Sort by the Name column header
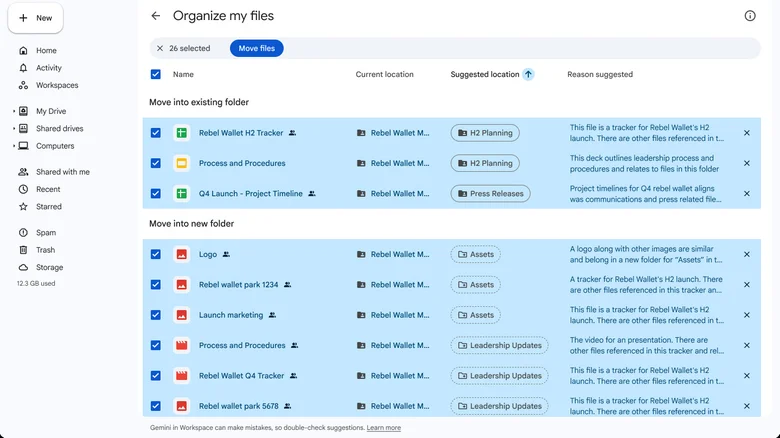 183,74
